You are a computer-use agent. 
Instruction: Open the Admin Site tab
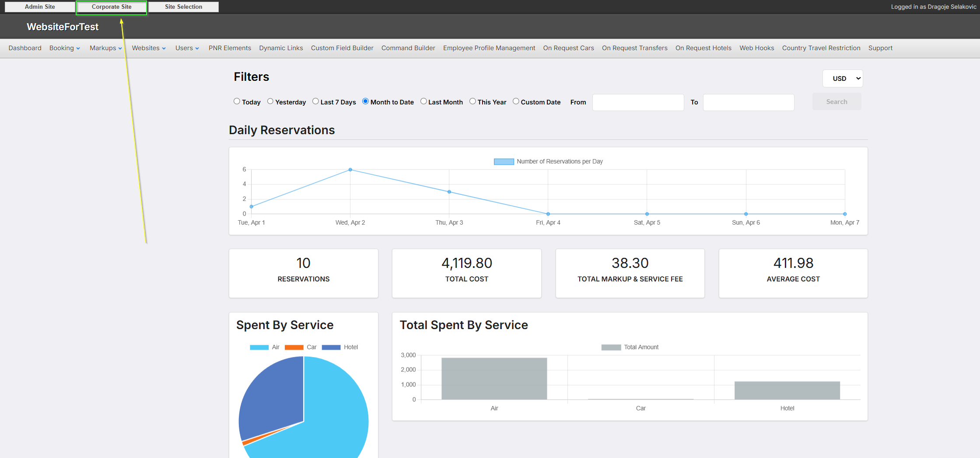tap(40, 7)
